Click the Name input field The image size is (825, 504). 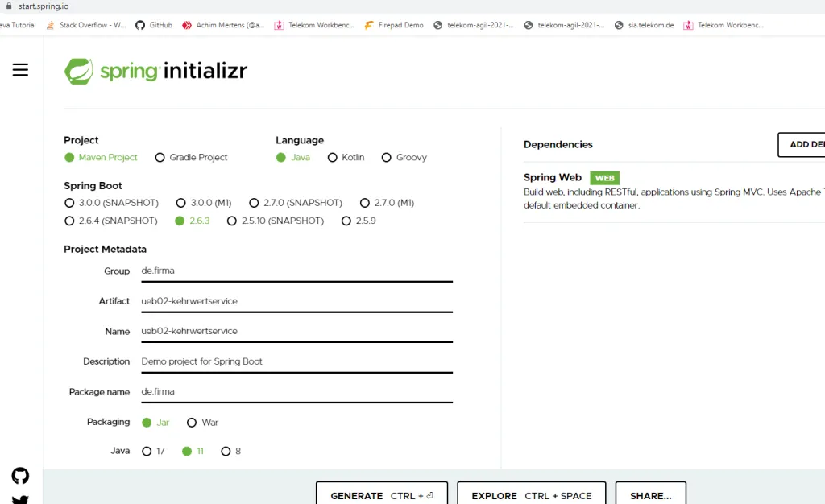coord(296,331)
